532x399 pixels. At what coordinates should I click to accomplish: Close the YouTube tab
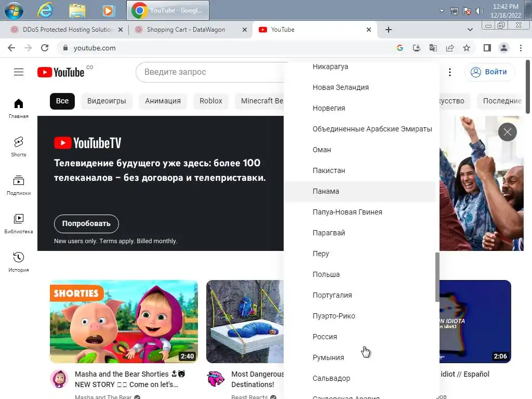pyautogui.click(x=369, y=30)
